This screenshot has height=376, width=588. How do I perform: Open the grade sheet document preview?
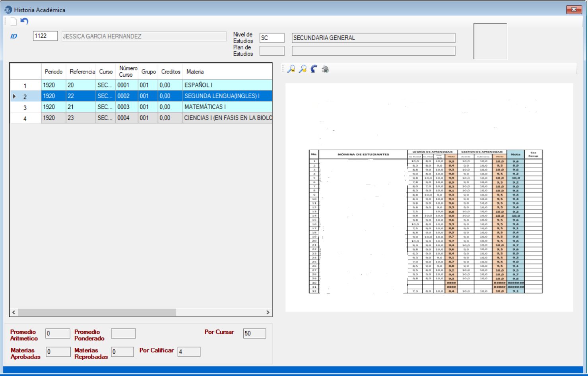pos(425,221)
